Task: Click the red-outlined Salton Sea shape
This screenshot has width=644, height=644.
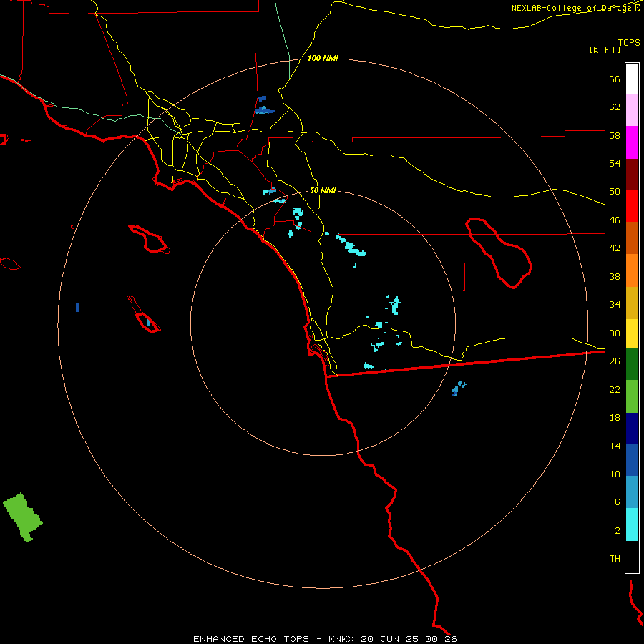Action: pos(499,253)
